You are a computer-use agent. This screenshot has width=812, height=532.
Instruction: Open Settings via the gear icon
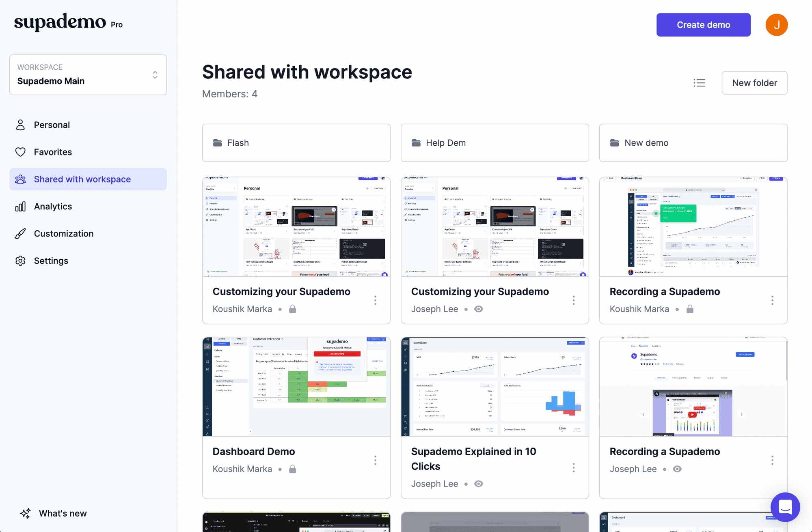(21, 261)
